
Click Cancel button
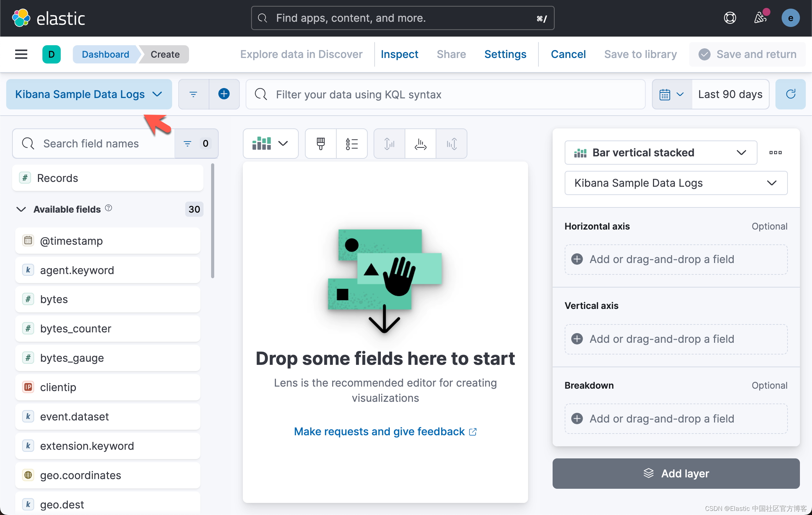(568, 54)
